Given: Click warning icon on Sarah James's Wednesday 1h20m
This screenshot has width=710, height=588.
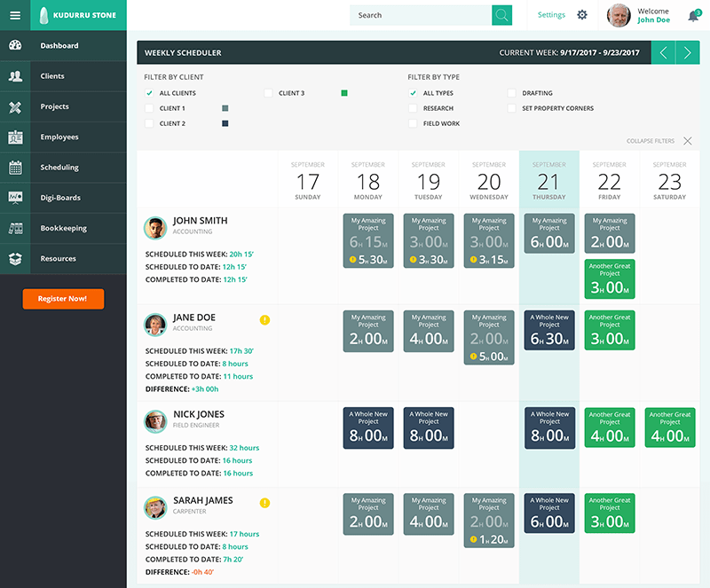Looking at the screenshot, I should tap(473, 539).
